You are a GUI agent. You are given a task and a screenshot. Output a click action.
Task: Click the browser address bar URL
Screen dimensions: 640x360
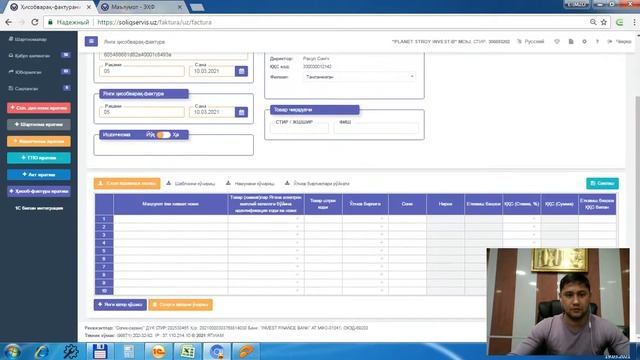(154, 22)
